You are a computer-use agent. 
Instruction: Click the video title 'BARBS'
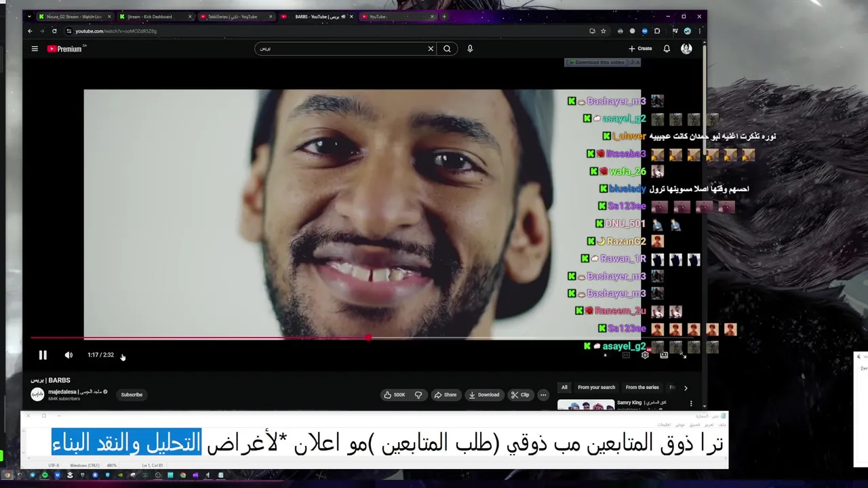tap(50, 380)
